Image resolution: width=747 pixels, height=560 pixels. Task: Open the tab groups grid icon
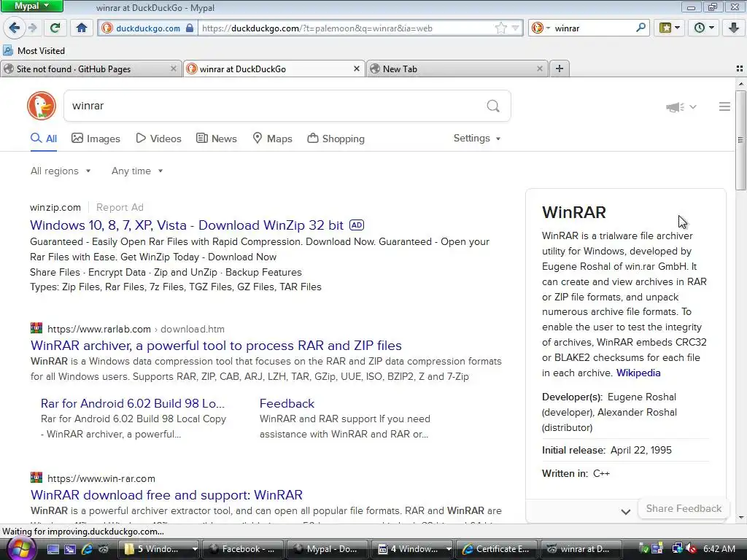(740, 69)
